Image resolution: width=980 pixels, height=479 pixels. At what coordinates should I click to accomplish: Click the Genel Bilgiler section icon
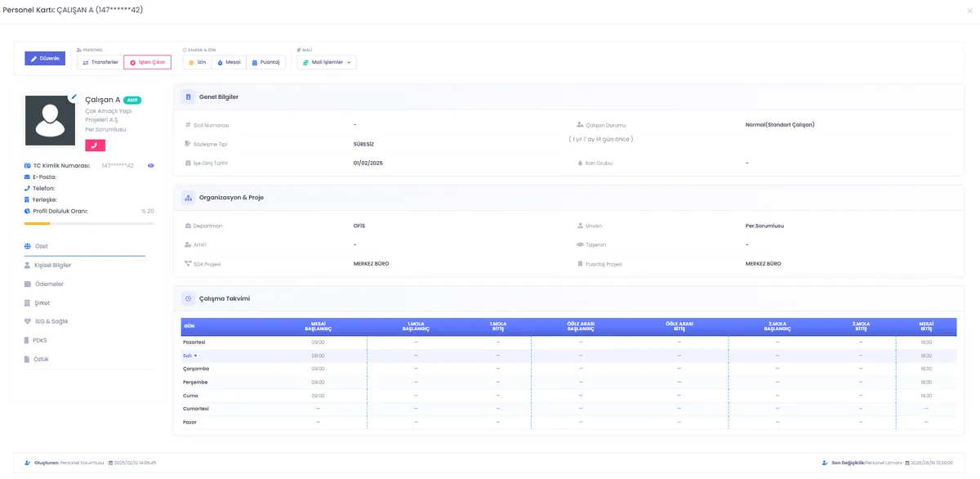[x=189, y=96]
